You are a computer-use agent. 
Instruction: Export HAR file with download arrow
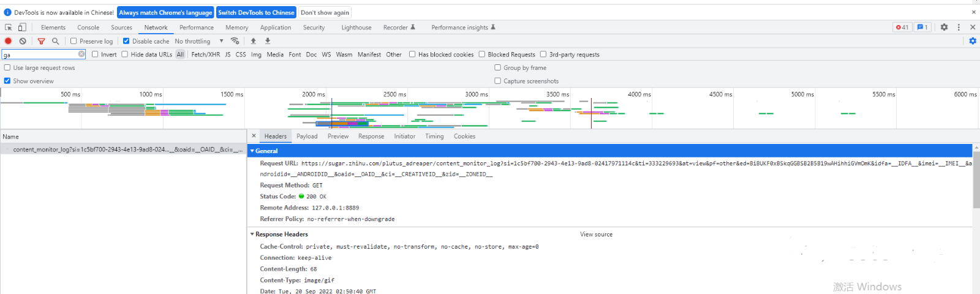268,41
